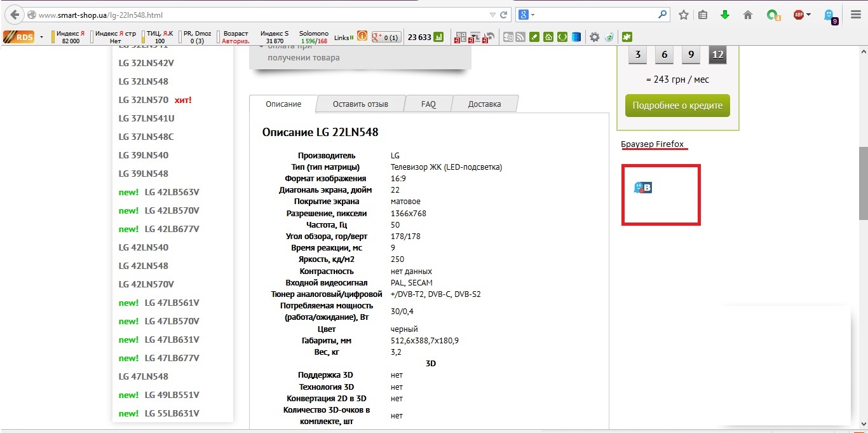Go to the home page icon
This screenshot has height=433, width=868.
coord(747,15)
